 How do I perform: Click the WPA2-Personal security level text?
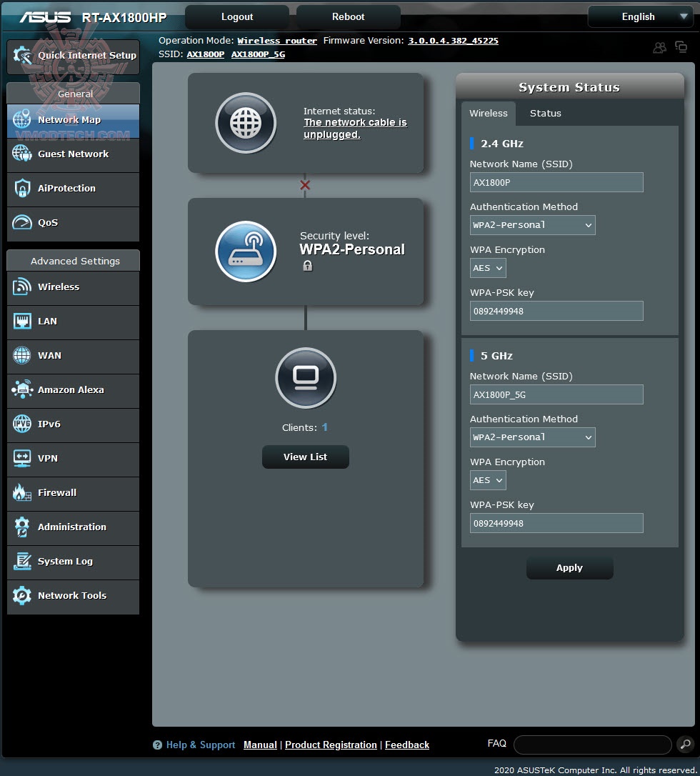352,249
